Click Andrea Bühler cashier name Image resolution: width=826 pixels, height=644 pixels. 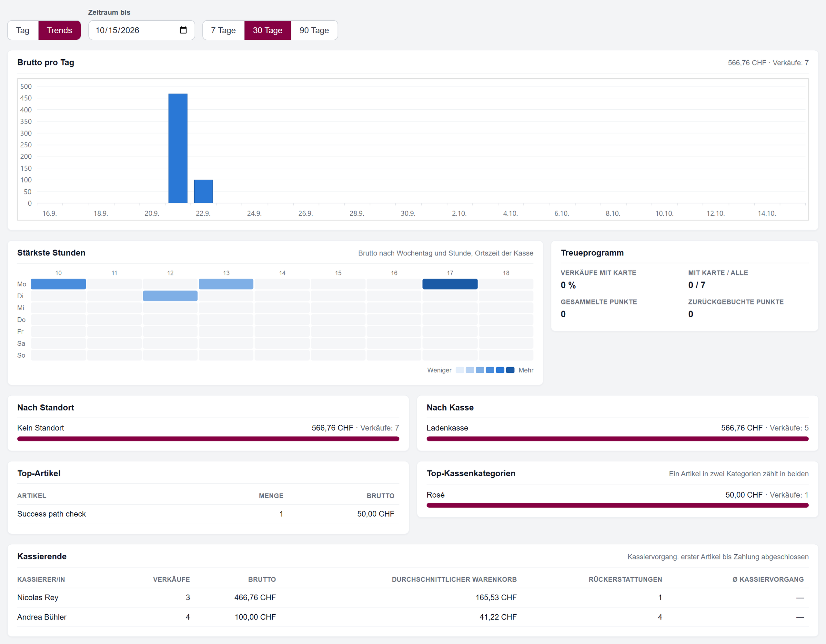click(x=42, y=617)
